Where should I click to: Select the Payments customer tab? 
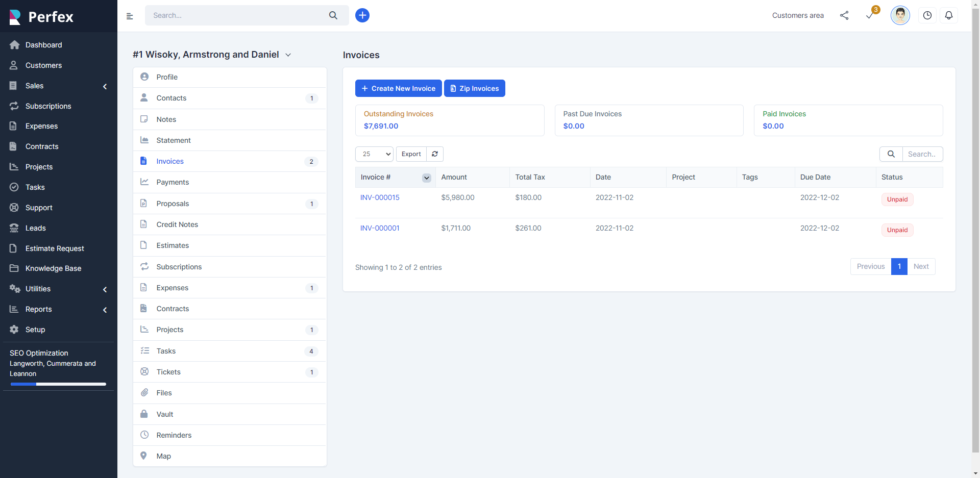230,182
